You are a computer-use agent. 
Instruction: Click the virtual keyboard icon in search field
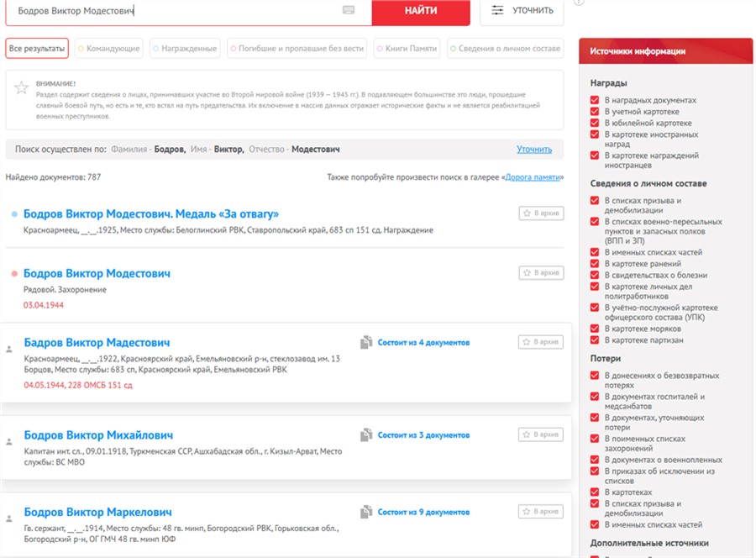tap(349, 10)
